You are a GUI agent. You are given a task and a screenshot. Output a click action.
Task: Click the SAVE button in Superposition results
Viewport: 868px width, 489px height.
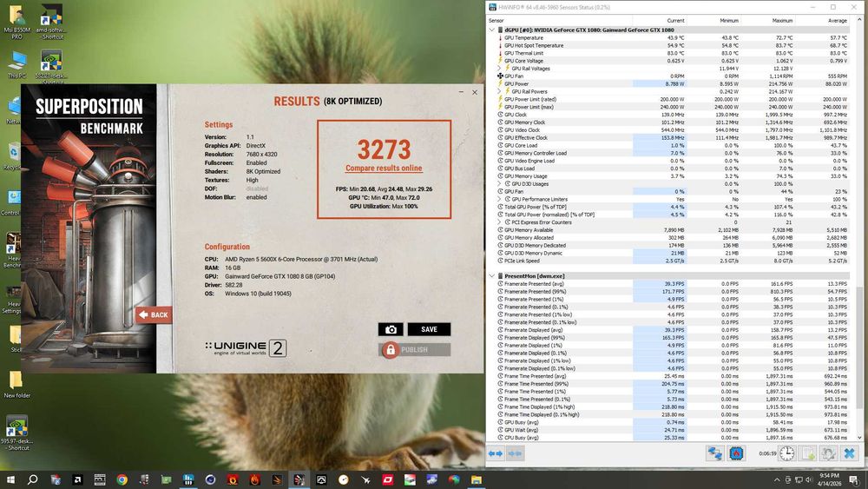coord(429,329)
